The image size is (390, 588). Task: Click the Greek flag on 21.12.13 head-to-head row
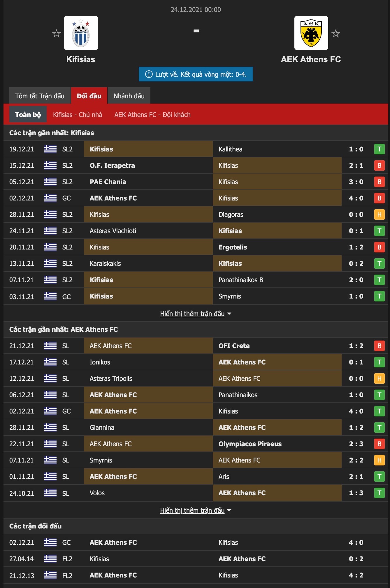(50, 575)
